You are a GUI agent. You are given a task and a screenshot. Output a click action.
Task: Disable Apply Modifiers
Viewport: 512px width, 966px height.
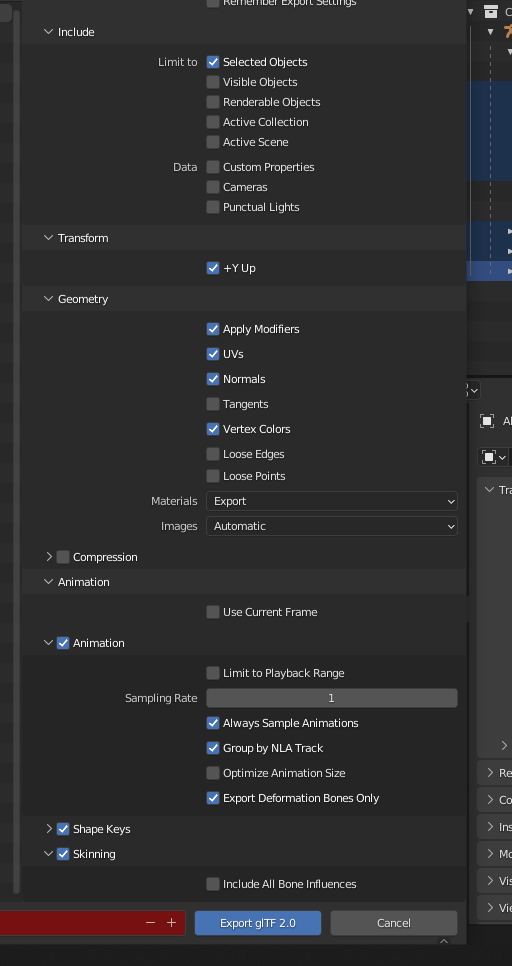point(213,329)
